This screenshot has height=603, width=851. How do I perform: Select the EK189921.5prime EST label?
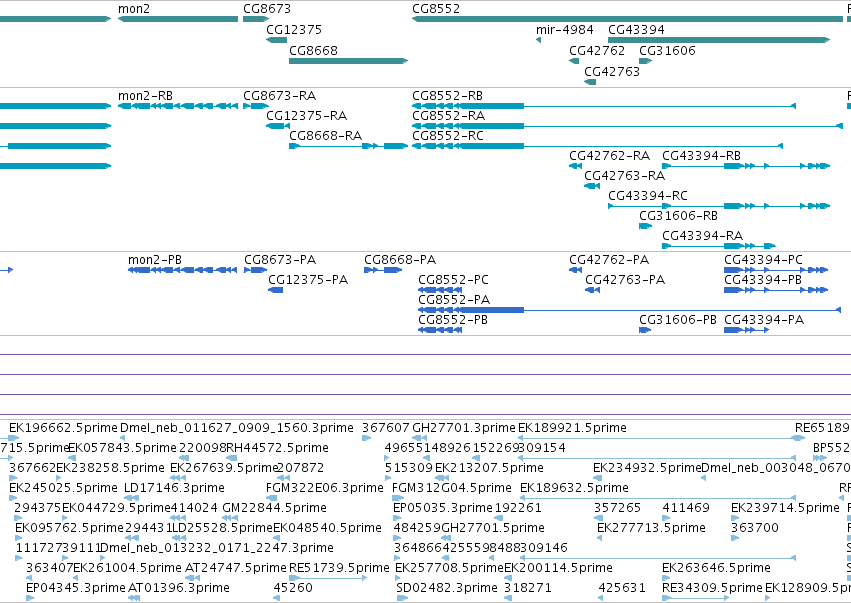573,428
